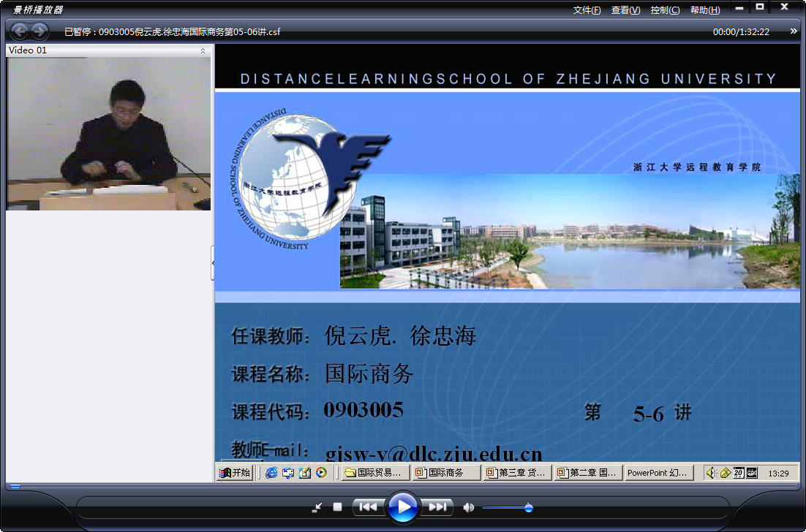Click the 13:29 tray clock
This screenshot has height=532, width=806.
(778, 473)
